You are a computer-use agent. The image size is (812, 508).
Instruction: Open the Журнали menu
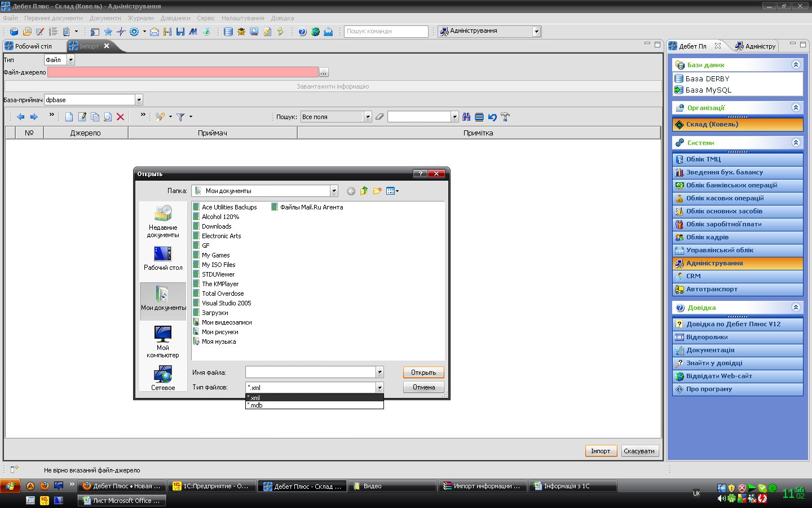[140, 18]
